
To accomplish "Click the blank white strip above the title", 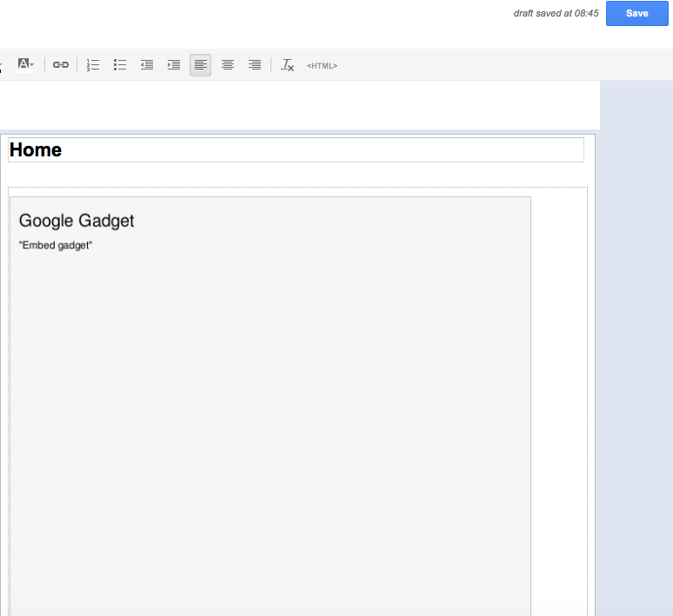I will point(296,104).
